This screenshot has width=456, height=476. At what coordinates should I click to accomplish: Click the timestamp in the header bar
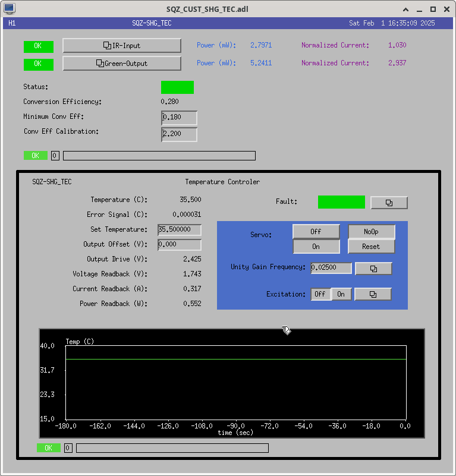coord(392,23)
